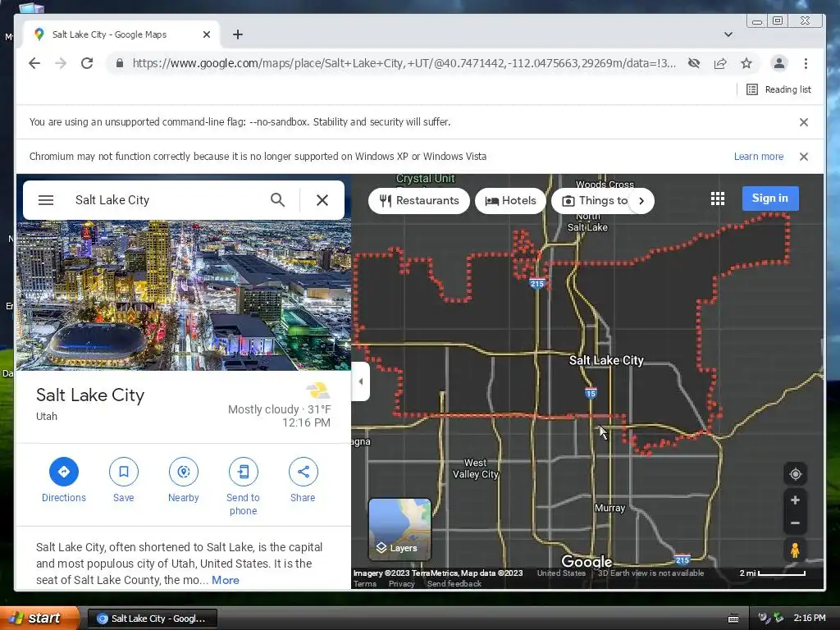840x630 pixels.
Task: Open the Windows Start menu
Action: pyautogui.click(x=39, y=619)
